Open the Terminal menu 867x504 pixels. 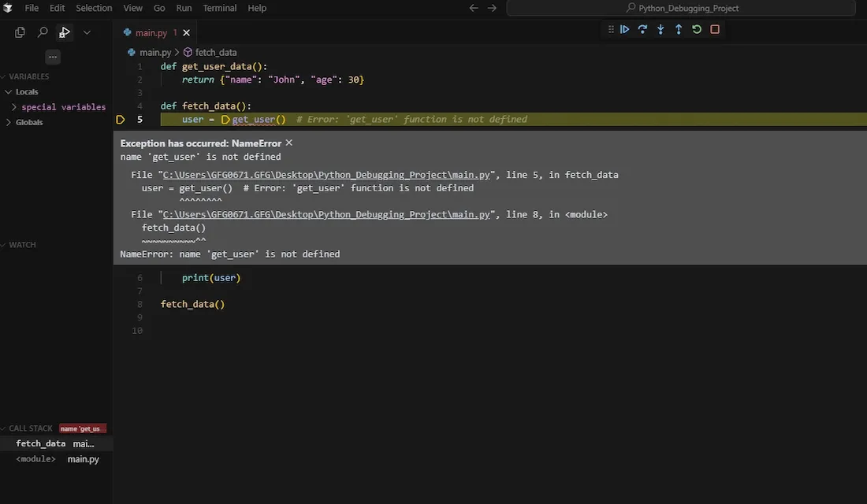pos(219,8)
